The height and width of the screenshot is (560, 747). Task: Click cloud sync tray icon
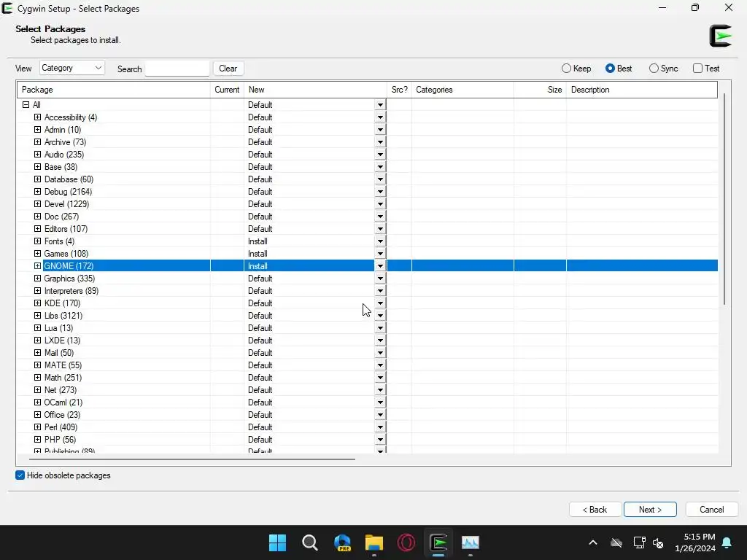tap(616, 542)
